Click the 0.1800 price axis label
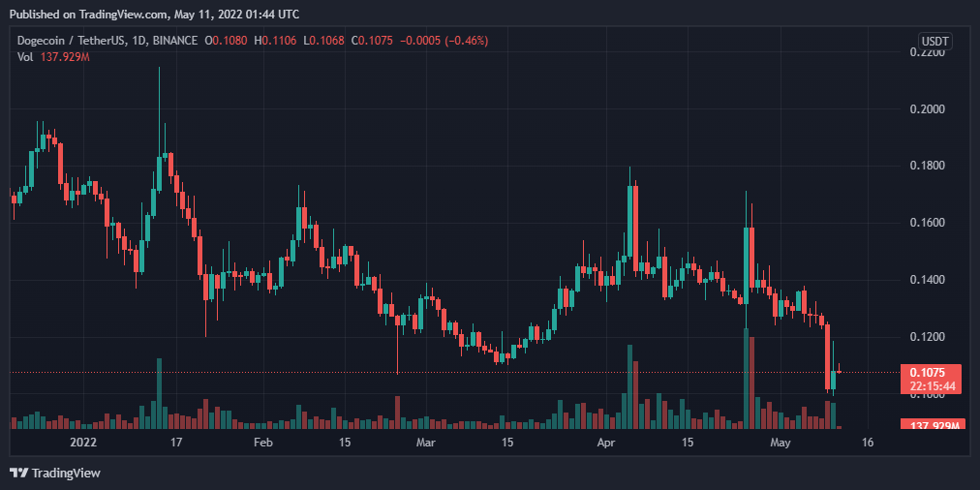 (927, 166)
